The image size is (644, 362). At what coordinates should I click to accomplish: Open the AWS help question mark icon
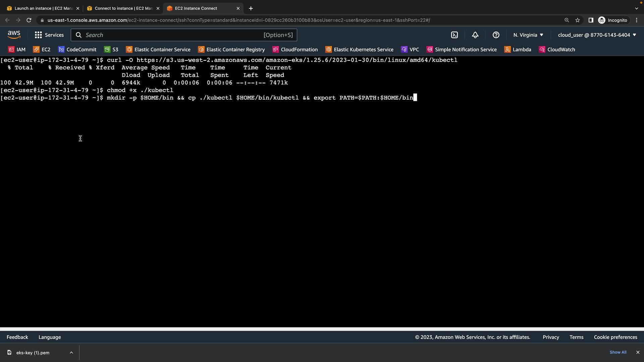(496, 35)
